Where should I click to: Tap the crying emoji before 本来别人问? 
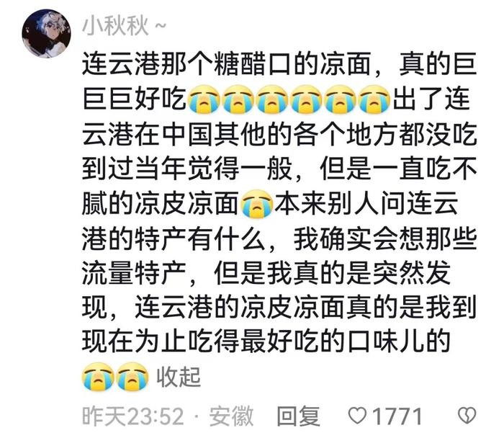click(x=257, y=204)
